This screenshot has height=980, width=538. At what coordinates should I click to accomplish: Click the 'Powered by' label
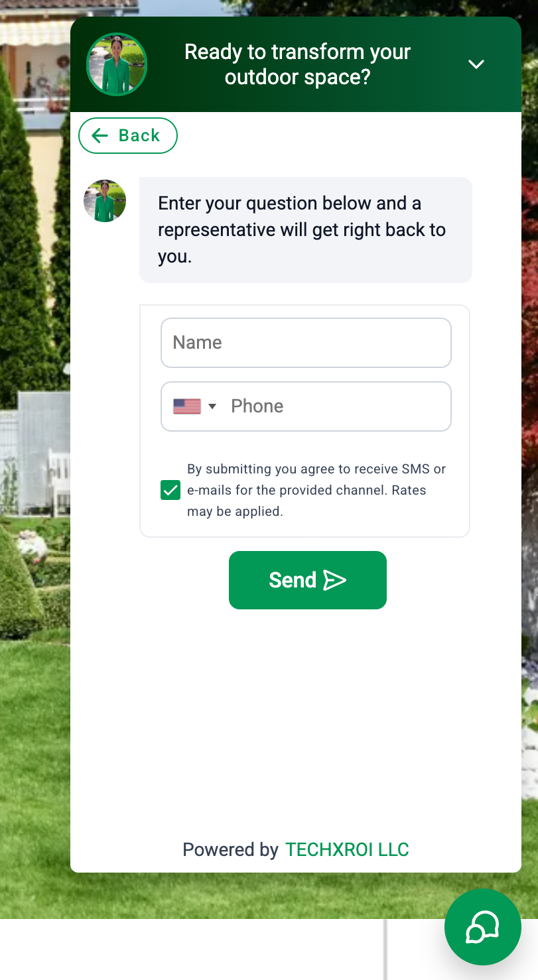[230, 850]
